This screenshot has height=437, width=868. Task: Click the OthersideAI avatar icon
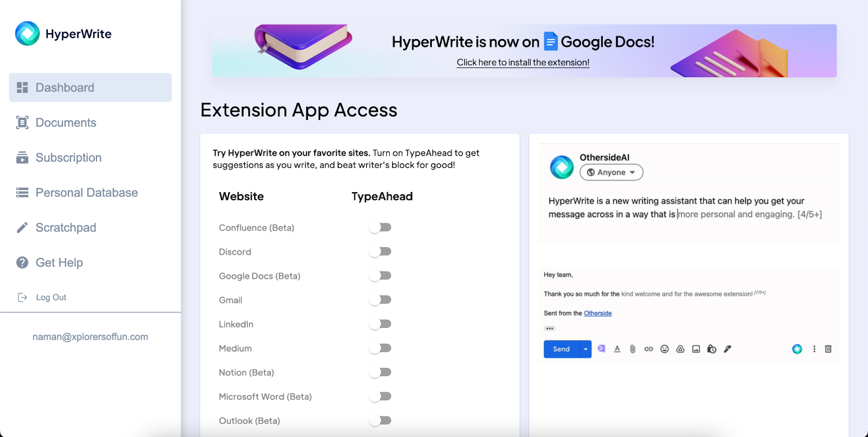point(561,167)
